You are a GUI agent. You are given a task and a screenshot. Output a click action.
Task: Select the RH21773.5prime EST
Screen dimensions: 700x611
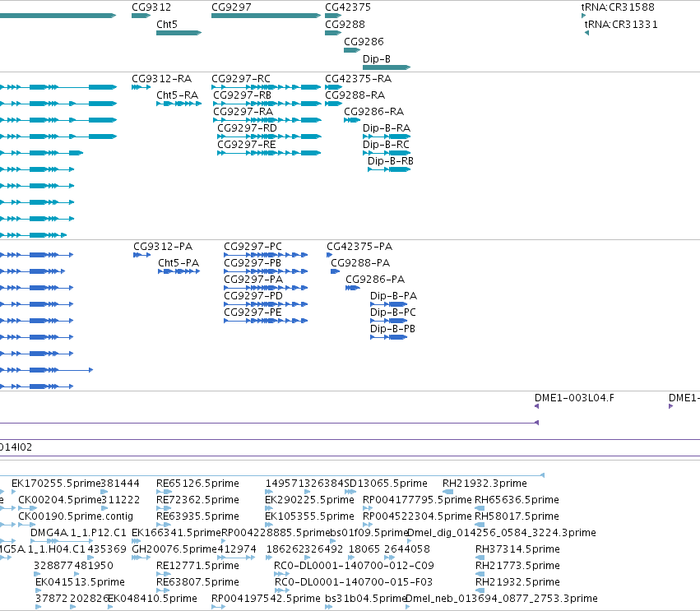click(x=480, y=574)
